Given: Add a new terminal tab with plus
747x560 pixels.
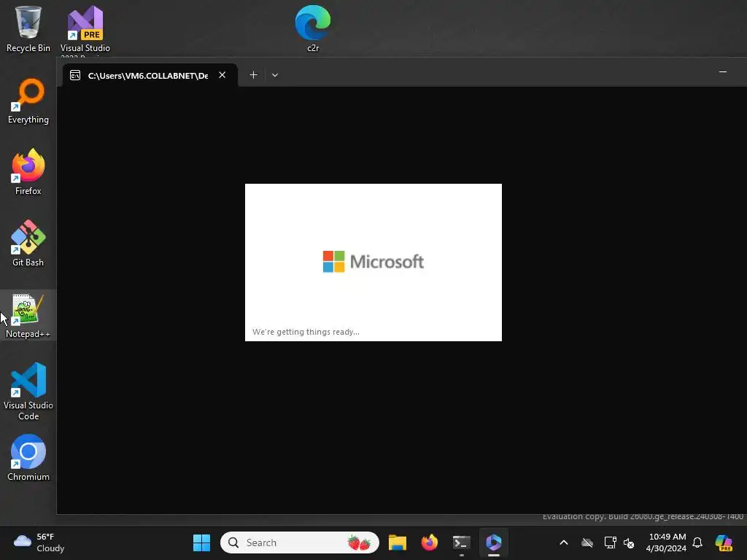Looking at the screenshot, I should point(253,75).
